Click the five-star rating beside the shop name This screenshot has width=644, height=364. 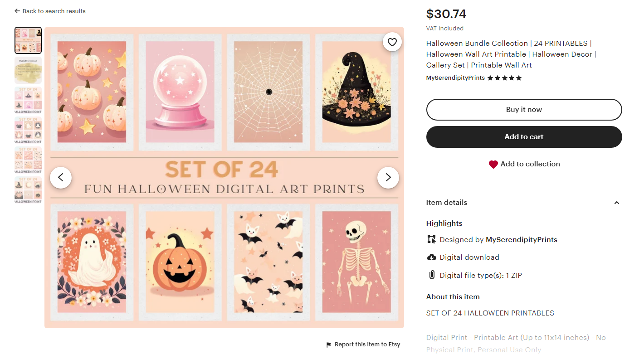point(504,78)
